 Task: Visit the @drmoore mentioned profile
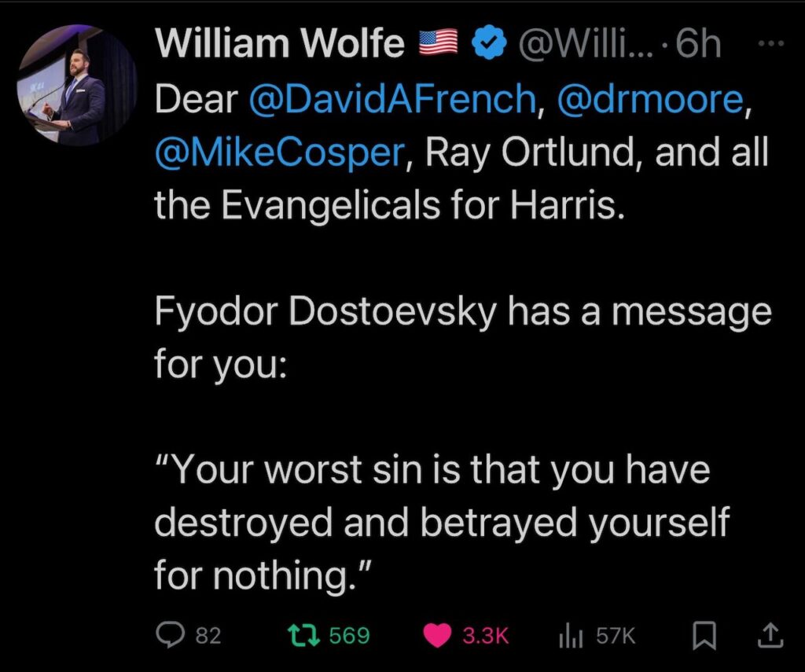(648, 98)
